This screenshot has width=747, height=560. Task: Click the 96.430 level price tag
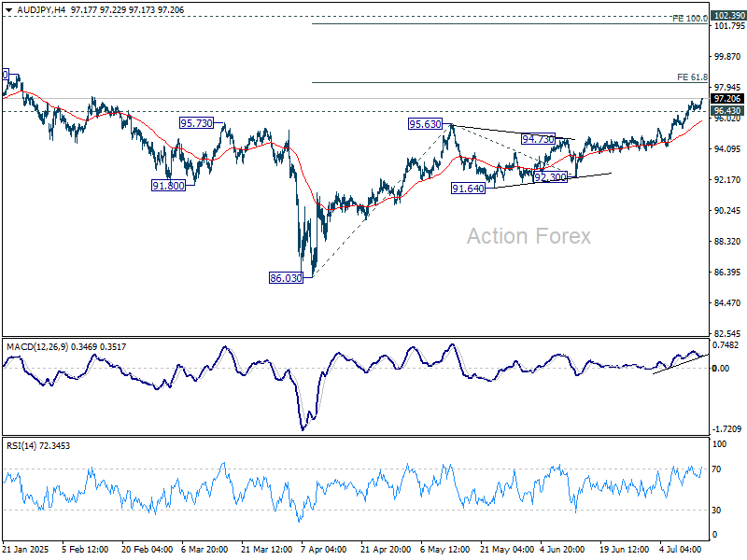click(727, 111)
